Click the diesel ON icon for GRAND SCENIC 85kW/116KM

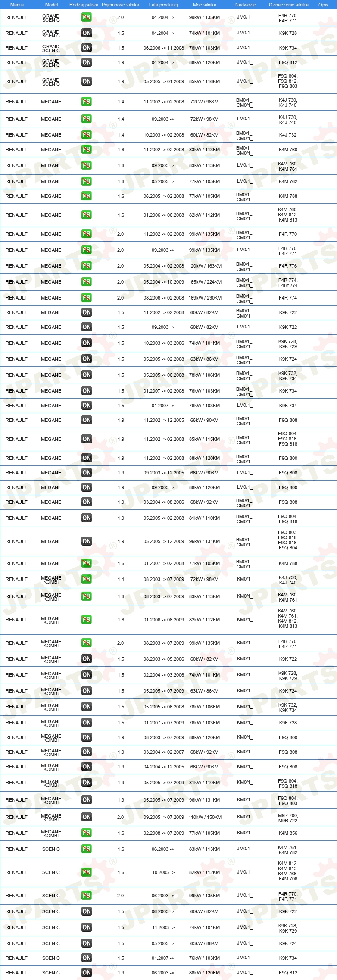pyautogui.click(x=87, y=81)
